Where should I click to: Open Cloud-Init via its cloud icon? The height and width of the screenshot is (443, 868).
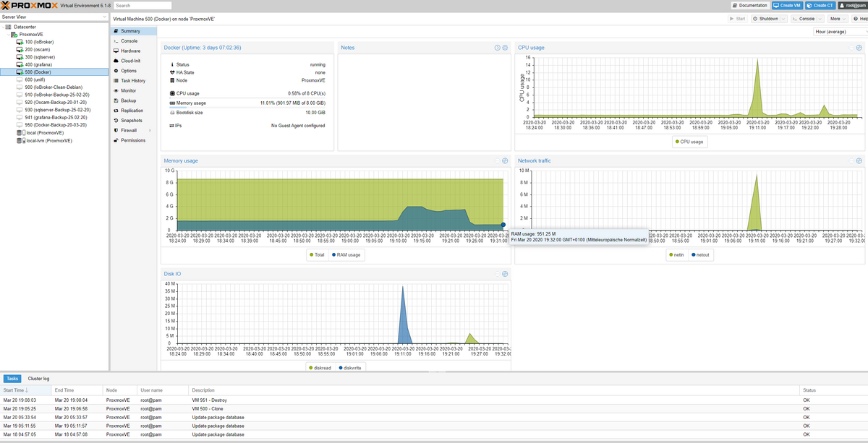coord(115,61)
